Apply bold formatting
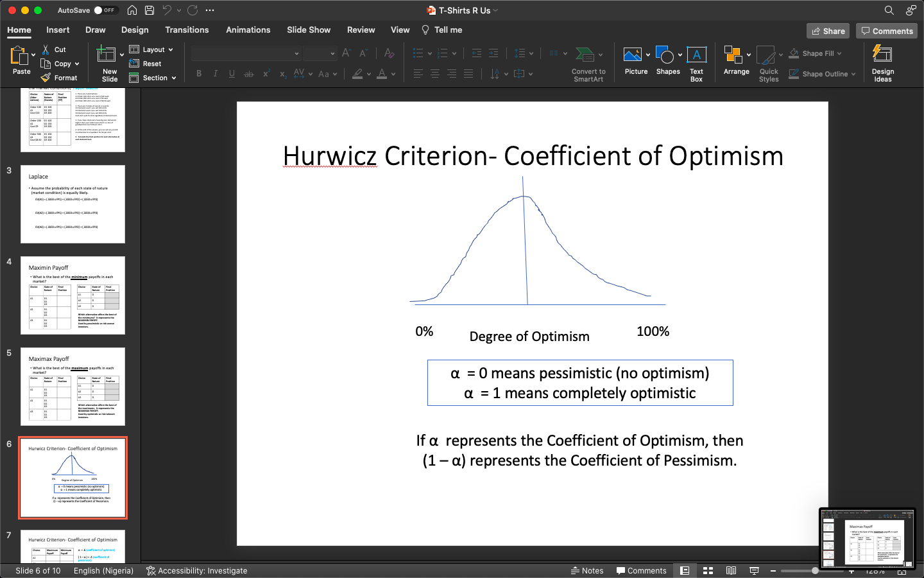This screenshot has width=924, height=578. tap(199, 74)
